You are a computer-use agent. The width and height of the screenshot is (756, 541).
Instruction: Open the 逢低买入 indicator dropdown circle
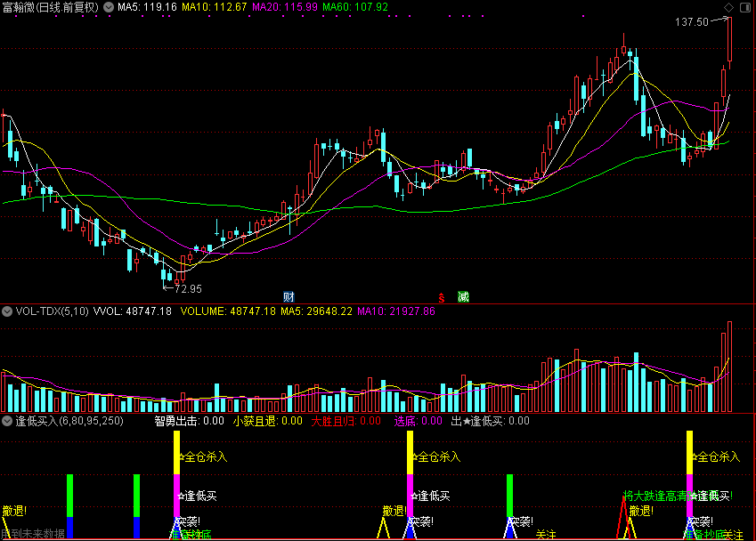coord(7,421)
